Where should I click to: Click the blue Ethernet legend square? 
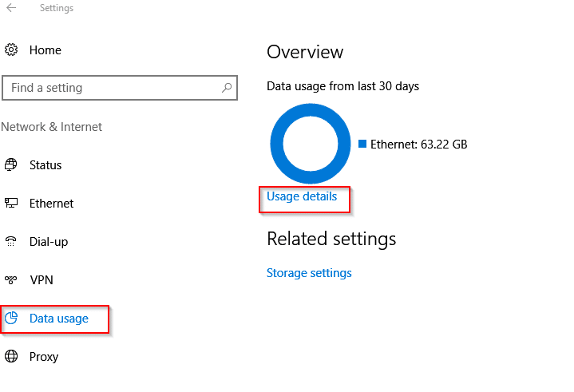pyautogui.click(x=362, y=144)
